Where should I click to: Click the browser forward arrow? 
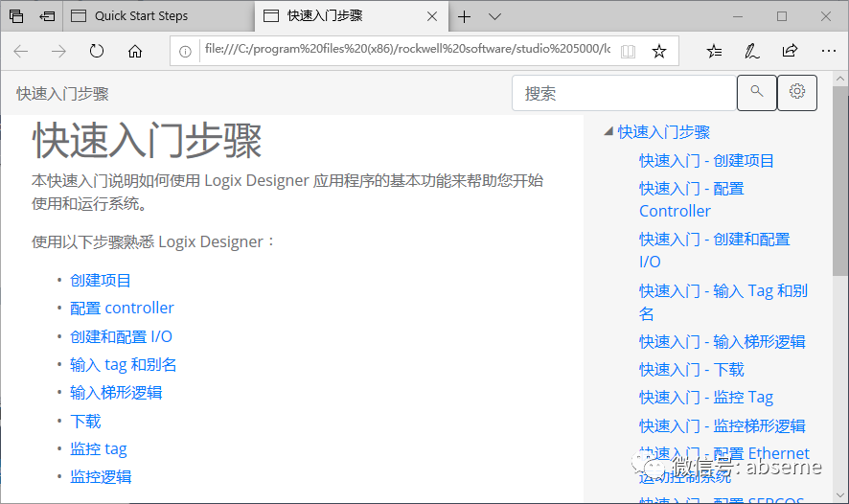click(x=58, y=52)
